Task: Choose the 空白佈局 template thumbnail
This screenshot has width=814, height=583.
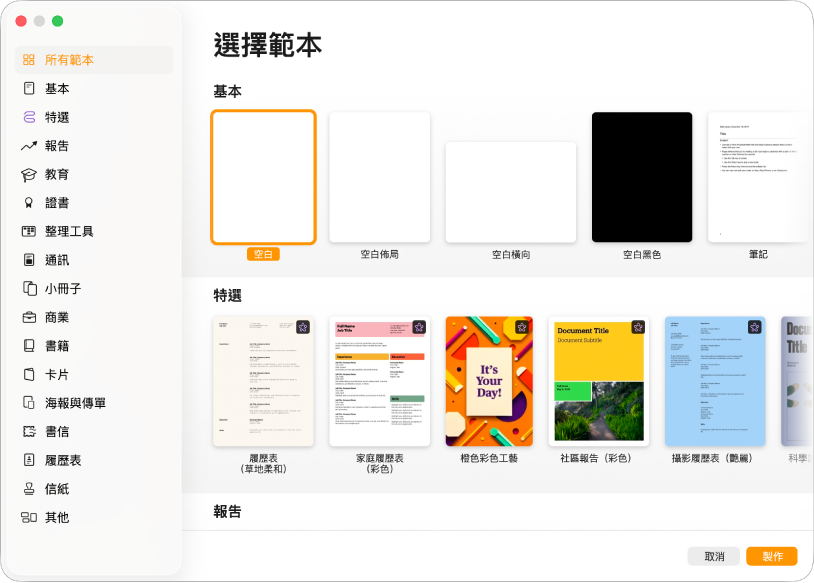Action: click(x=380, y=177)
